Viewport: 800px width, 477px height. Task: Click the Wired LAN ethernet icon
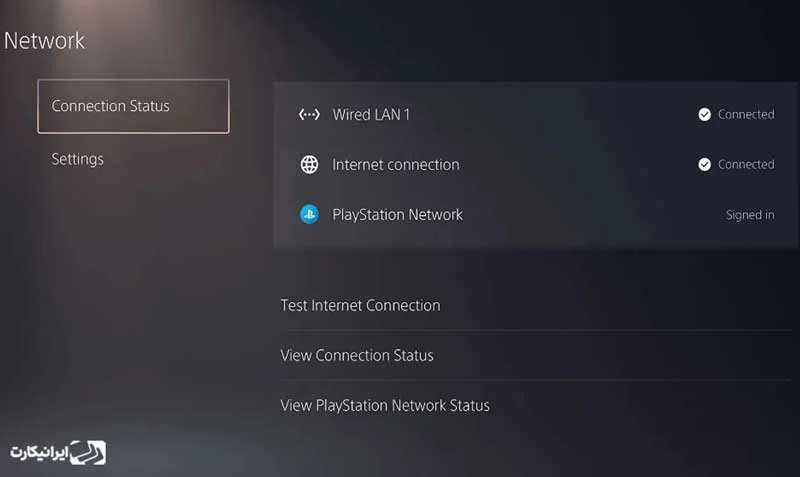[x=309, y=115]
